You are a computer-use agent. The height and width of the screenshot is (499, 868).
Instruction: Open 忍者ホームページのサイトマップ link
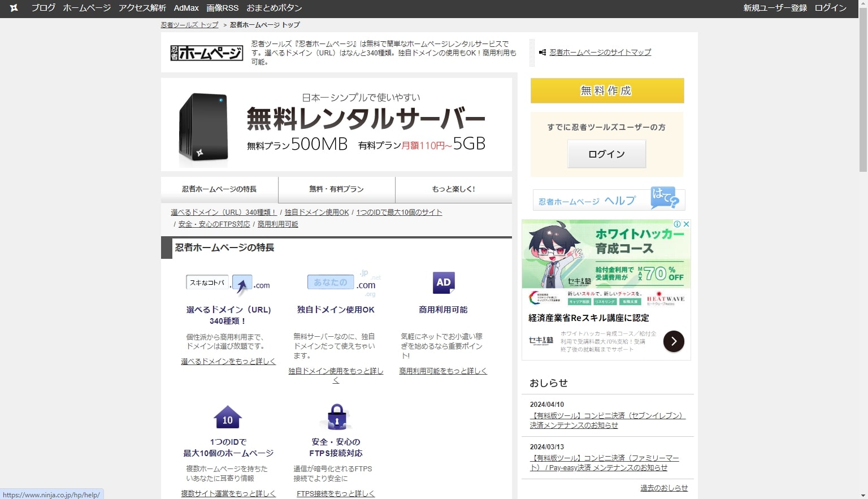pyautogui.click(x=600, y=52)
